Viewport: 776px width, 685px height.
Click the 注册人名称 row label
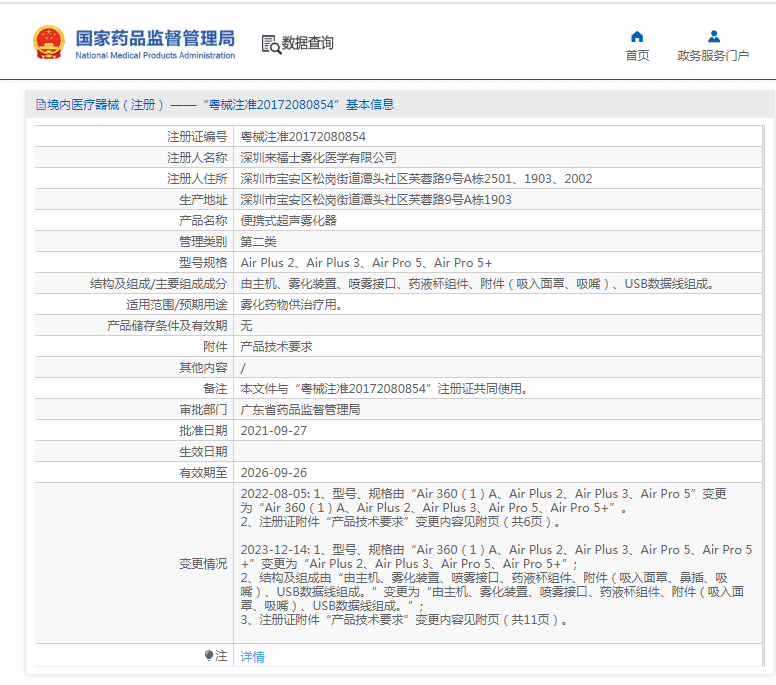click(x=196, y=157)
